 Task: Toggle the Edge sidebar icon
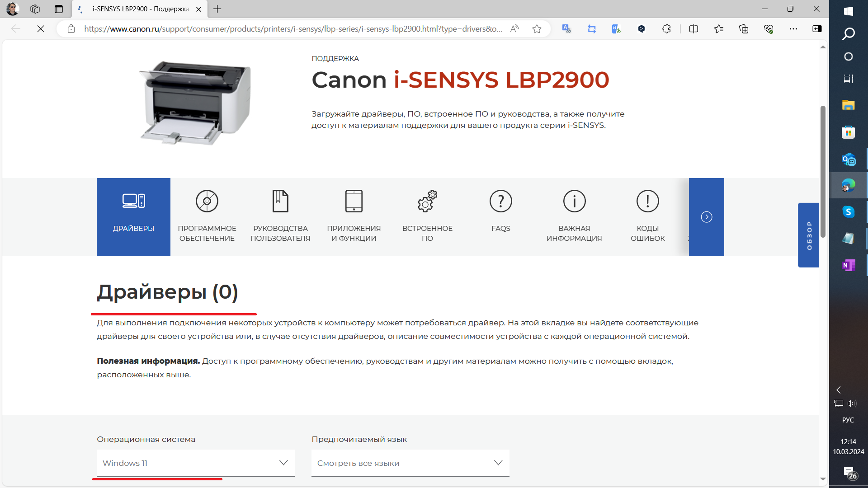click(x=817, y=29)
